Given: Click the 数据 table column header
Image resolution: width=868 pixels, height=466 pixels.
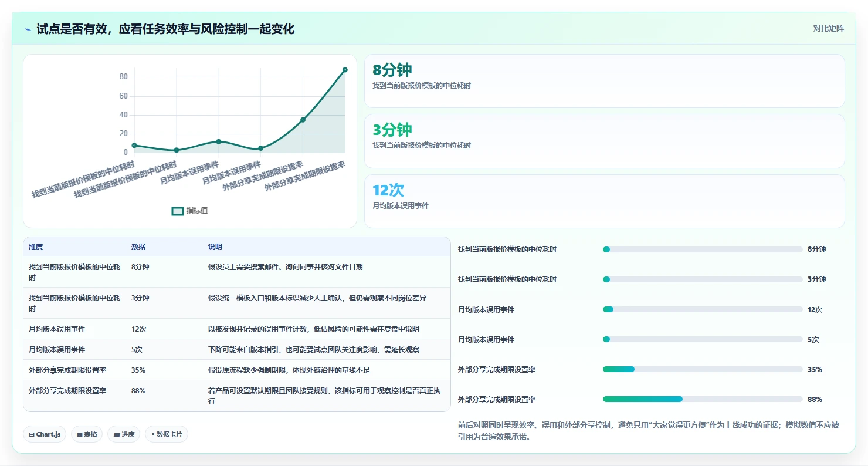Looking at the screenshot, I should [138, 247].
